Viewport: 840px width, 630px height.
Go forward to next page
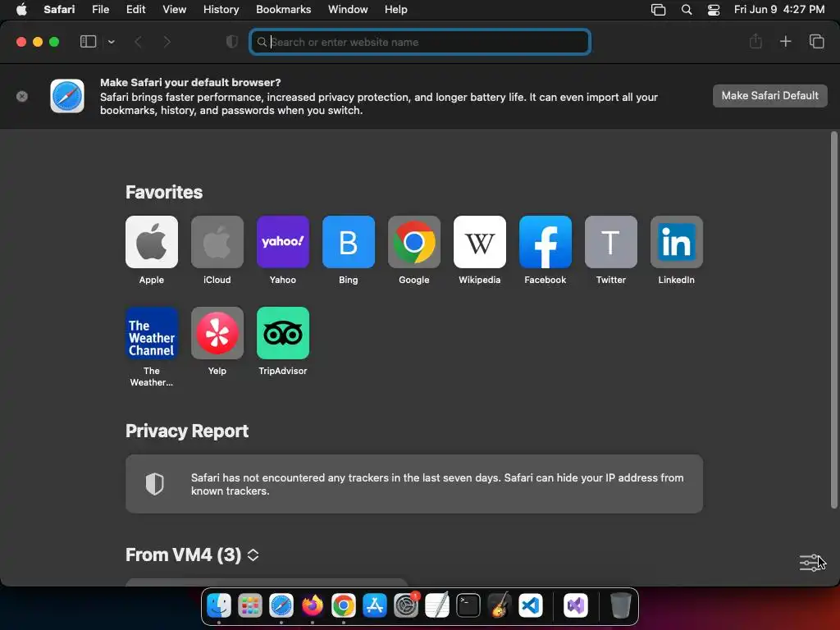pyautogui.click(x=167, y=42)
